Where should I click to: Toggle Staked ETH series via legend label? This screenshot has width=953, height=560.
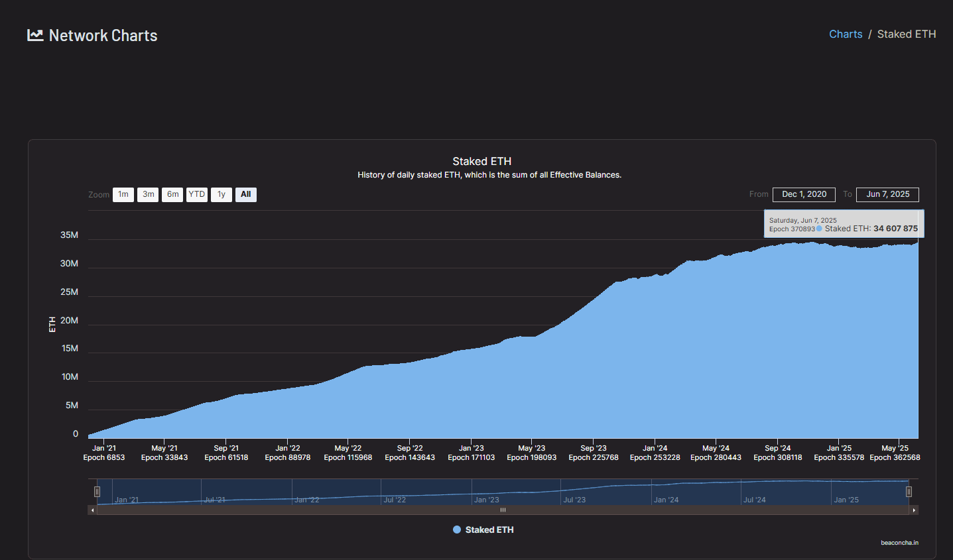click(489, 530)
